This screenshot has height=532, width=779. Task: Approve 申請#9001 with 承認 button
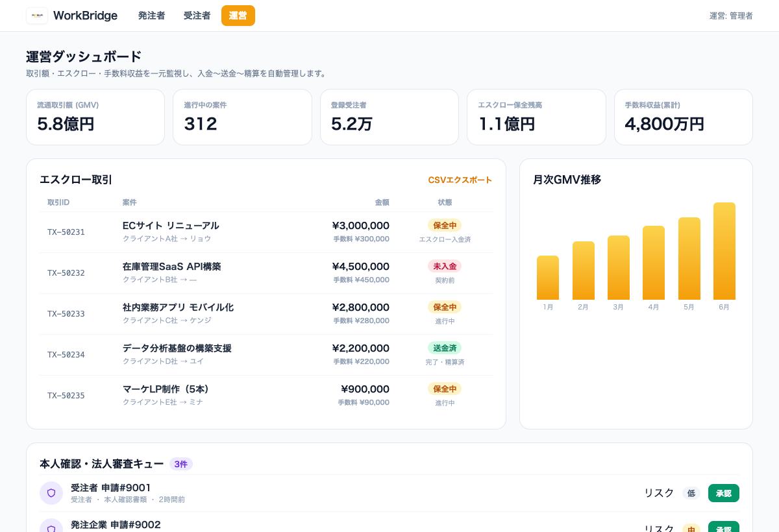724,493
